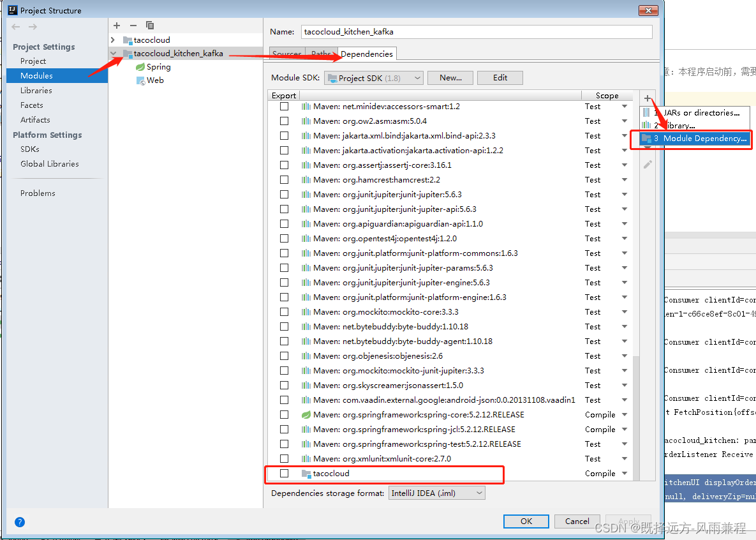
Task: Click the OK button
Action: point(526,521)
